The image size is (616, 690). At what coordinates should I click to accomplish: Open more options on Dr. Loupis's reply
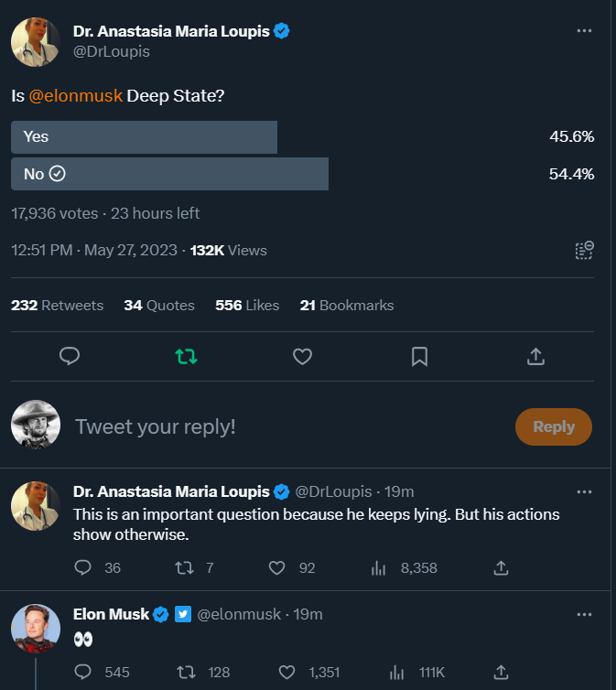[x=584, y=491]
